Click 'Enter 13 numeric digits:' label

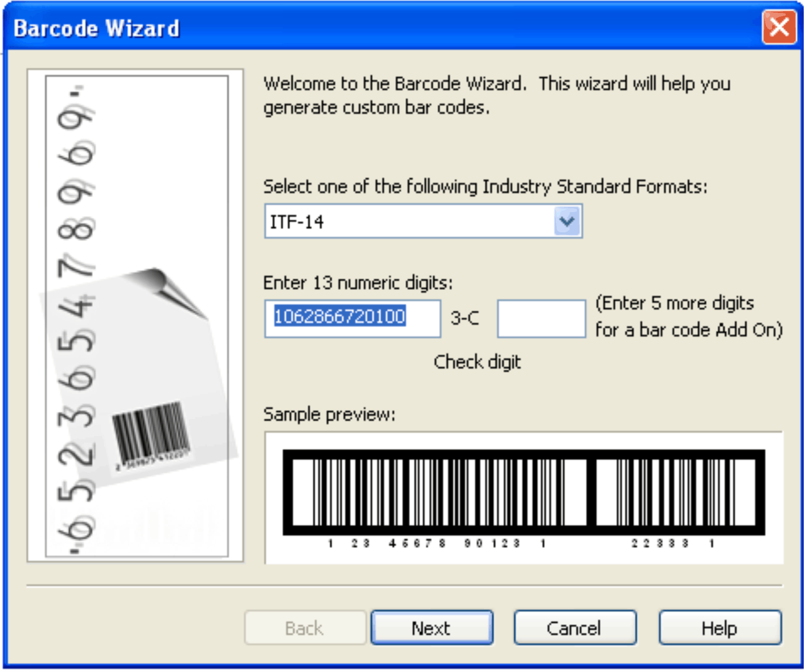pos(358,283)
